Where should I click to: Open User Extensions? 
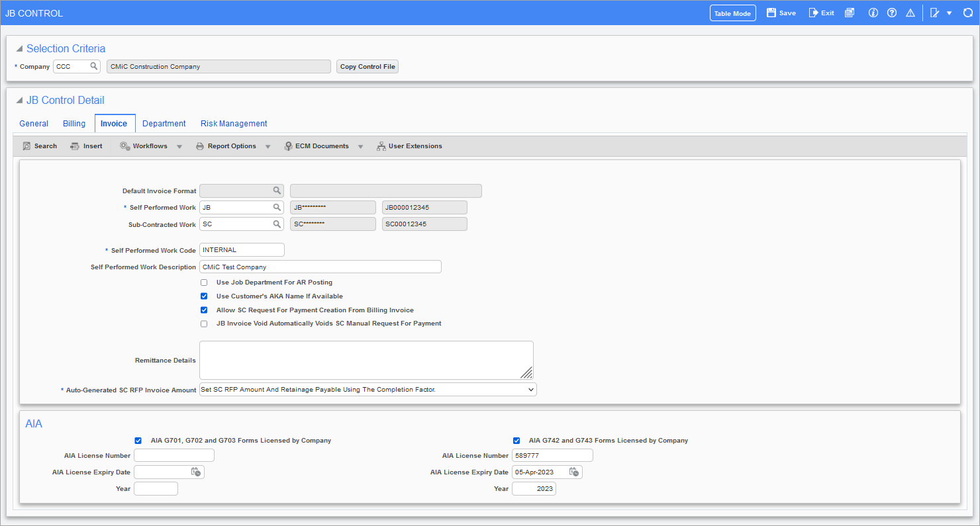coord(409,146)
